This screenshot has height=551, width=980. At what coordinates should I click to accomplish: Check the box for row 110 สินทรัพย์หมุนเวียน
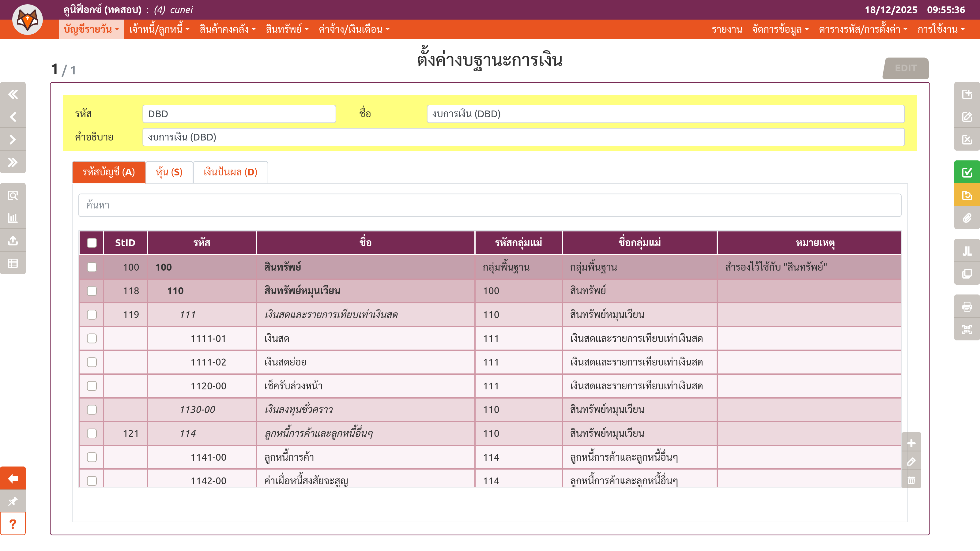tap(92, 291)
